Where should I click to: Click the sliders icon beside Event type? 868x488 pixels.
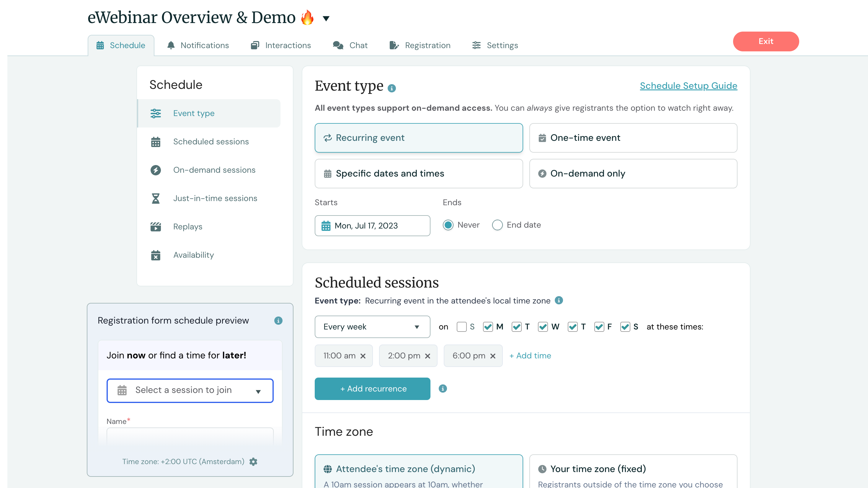(x=156, y=113)
